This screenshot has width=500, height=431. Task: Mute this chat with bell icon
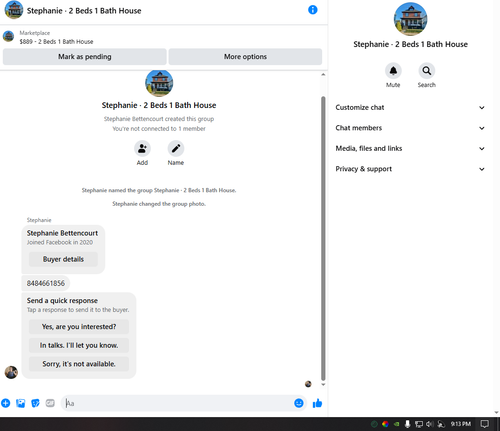coord(393,71)
